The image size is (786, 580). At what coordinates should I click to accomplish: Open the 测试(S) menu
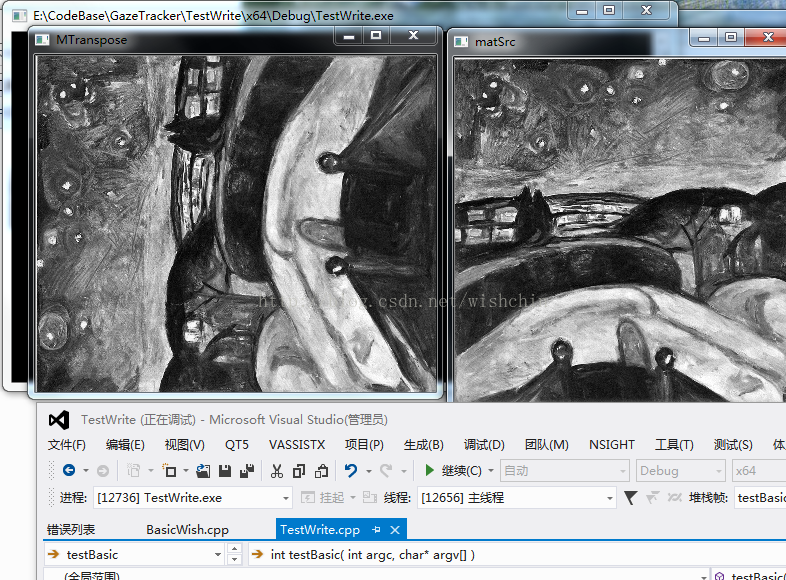[x=733, y=445]
